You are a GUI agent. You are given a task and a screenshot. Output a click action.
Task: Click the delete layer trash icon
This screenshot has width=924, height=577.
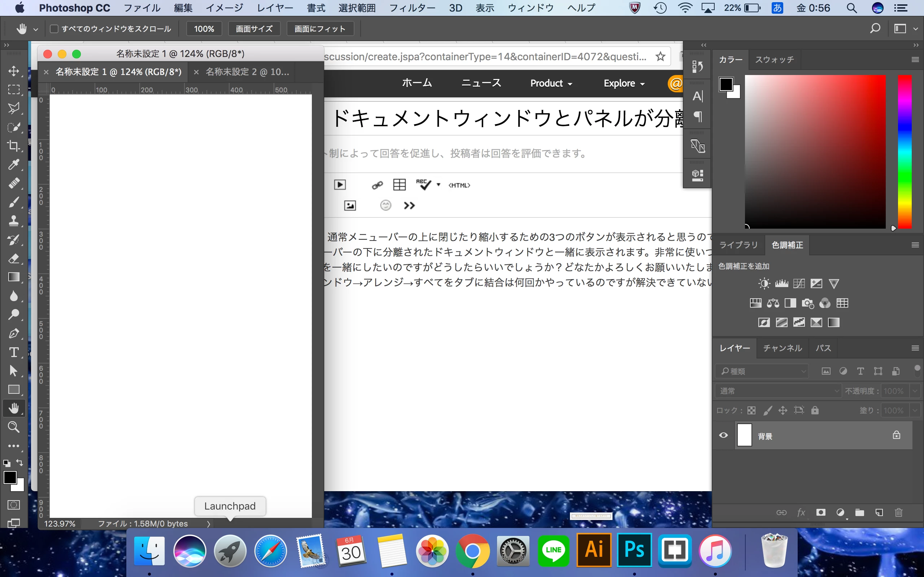tap(898, 512)
